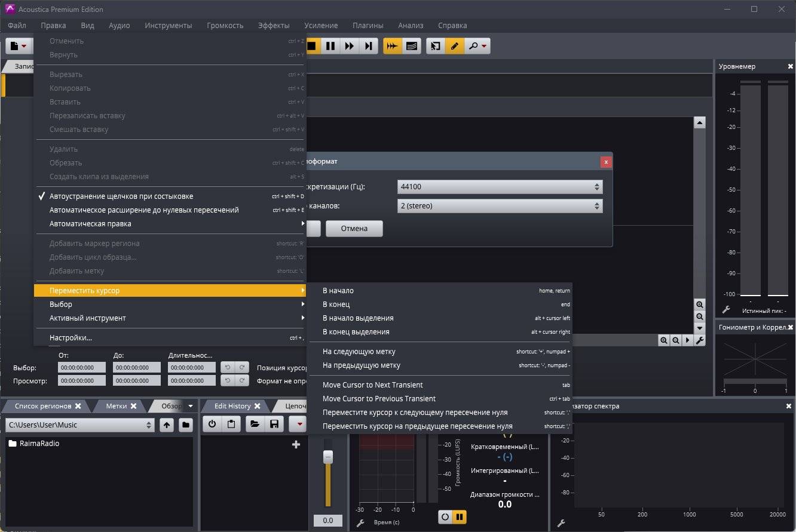
Task: Jump to end with skip button
Action: 369,46
